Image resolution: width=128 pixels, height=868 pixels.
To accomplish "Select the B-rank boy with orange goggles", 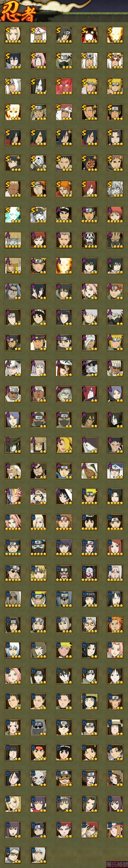I will coord(64,778).
